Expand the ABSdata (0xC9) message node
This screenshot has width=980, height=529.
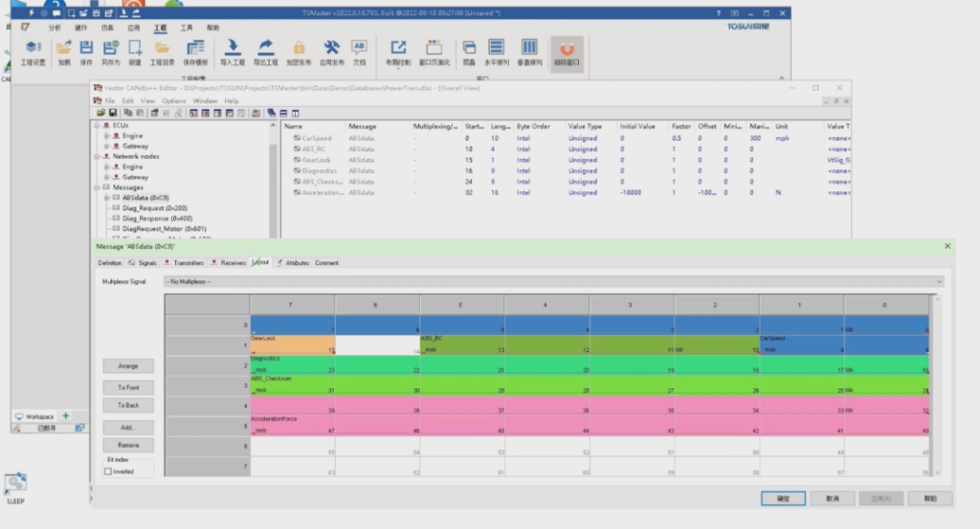107,198
